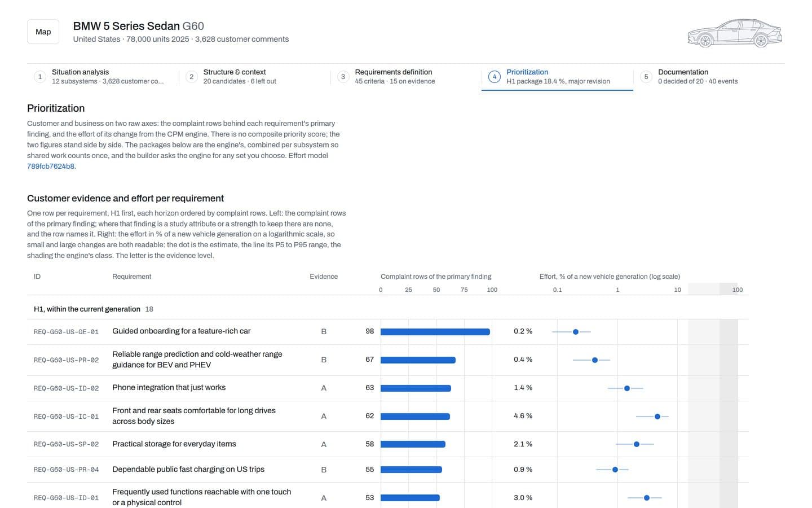Click the step 3 number circle
This screenshot has height=508, width=812.
[x=343, y=77]
